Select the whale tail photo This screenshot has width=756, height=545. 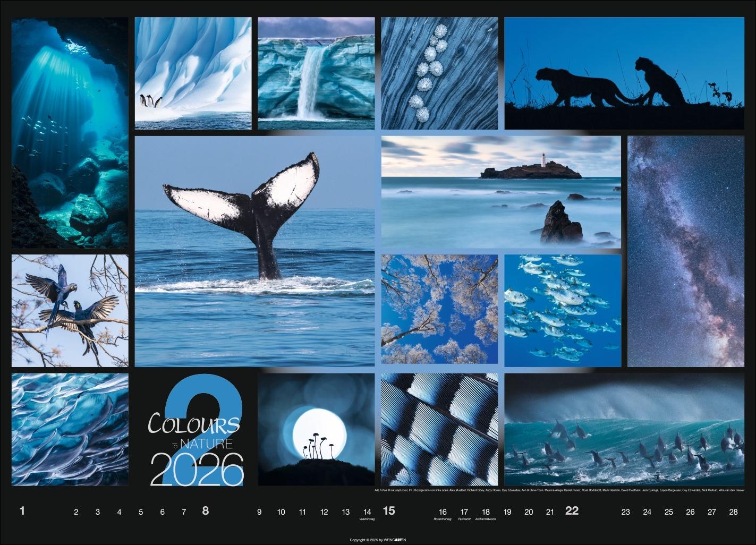click(255, 250)
